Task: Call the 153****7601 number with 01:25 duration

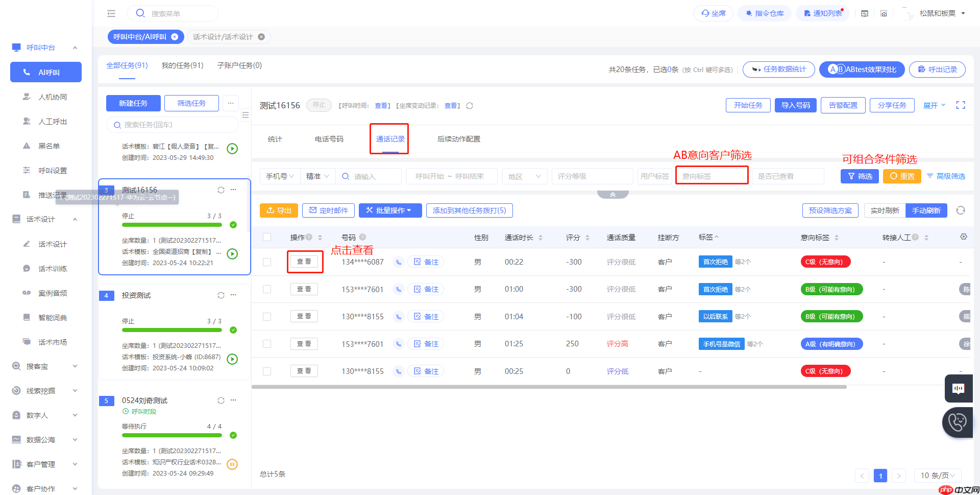Action: (399, 344)
